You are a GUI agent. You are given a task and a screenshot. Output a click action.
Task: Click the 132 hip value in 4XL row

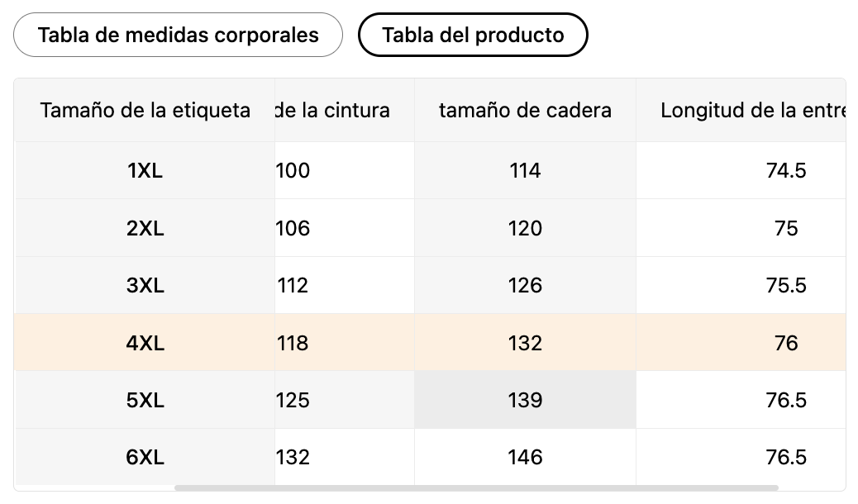pos(525,342)
